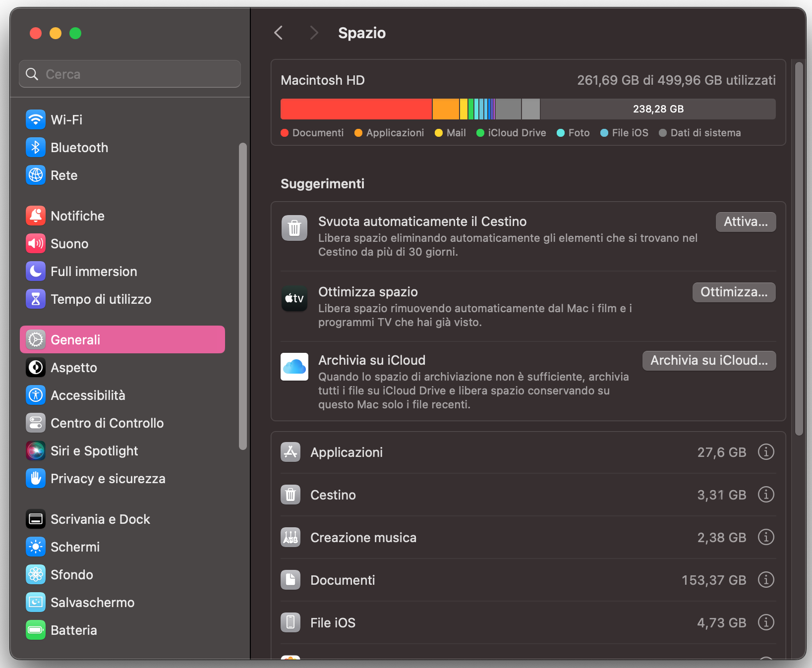Click the Full immersion moon icon
This screenshot has width=812, height=668.
pyautogui.click(x=35, y=271)
